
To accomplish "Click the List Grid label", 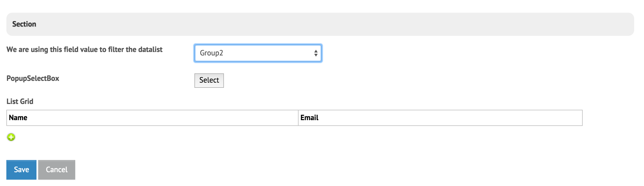I will point(20,102).
